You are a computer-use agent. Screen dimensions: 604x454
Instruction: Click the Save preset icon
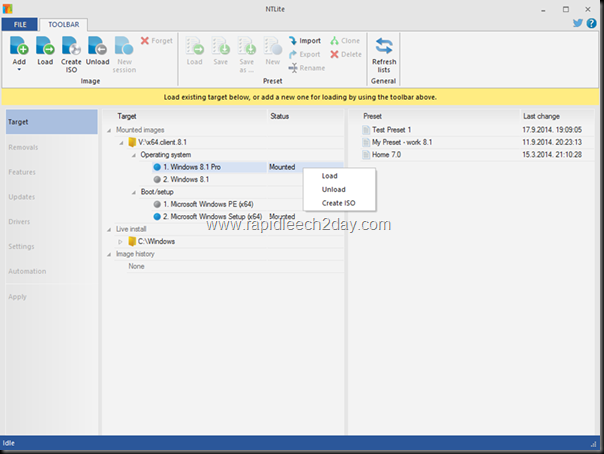pyautogui.click(x=221, y=45)
